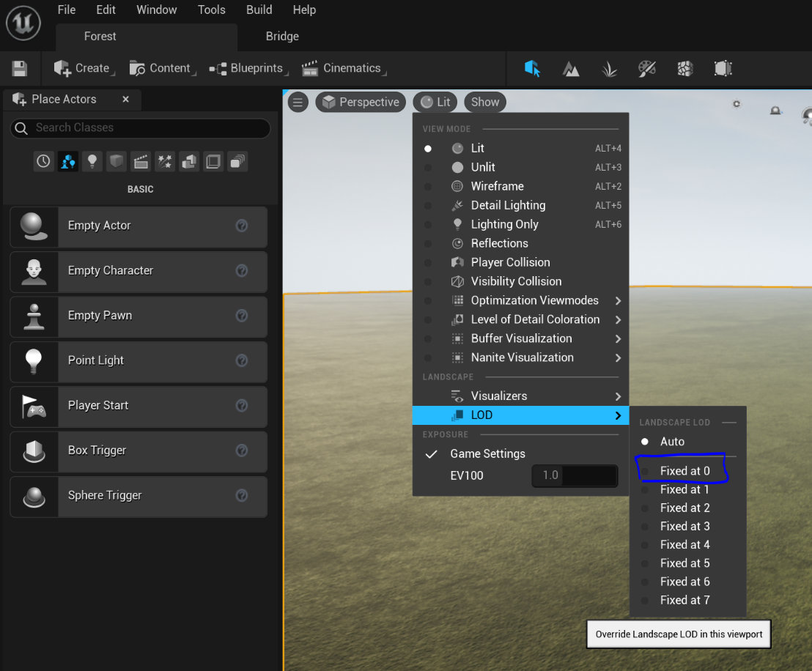This screenshot has height=671, width=812.
Task: Click the EV100 value field
Action: click(575, 475)
